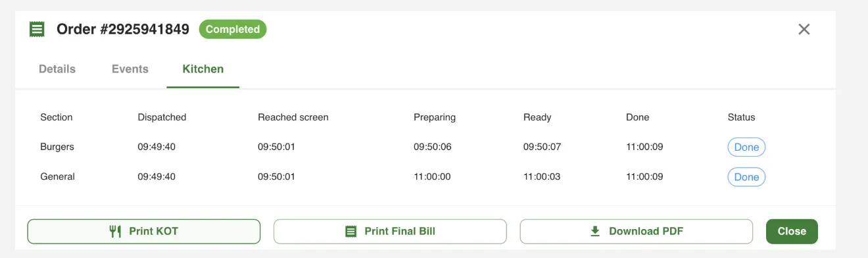Download PDF of the order
Viewport: 868px width, 258px height.
point(637,231)
